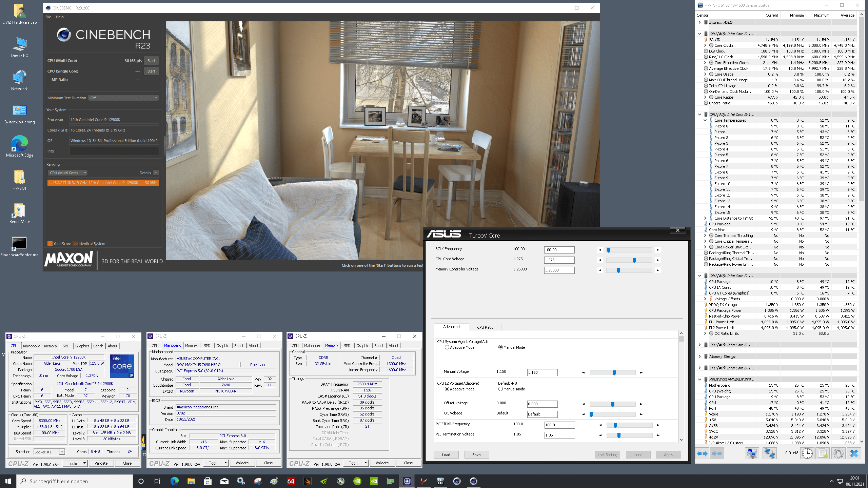Click HWiNFO blue X close sensors icon
The width and height of the screenshot is (868, 488).
tap(854, 453)
